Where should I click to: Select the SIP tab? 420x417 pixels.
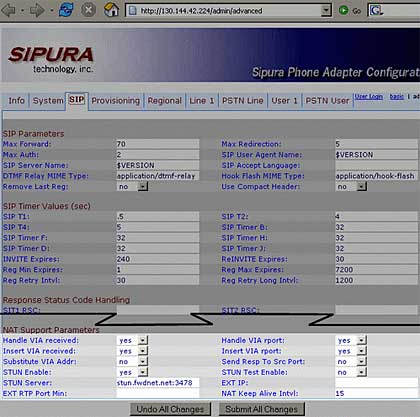(x=77, y=100)
